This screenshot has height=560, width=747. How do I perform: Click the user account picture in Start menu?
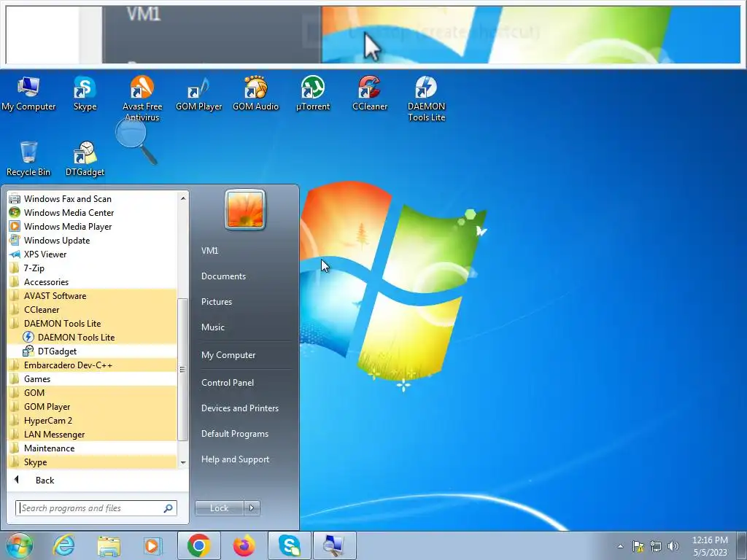pos(245,209)
